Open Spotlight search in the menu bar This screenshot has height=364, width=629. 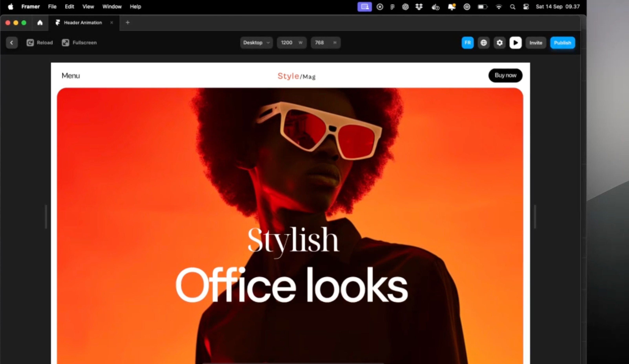pos(512,7)
